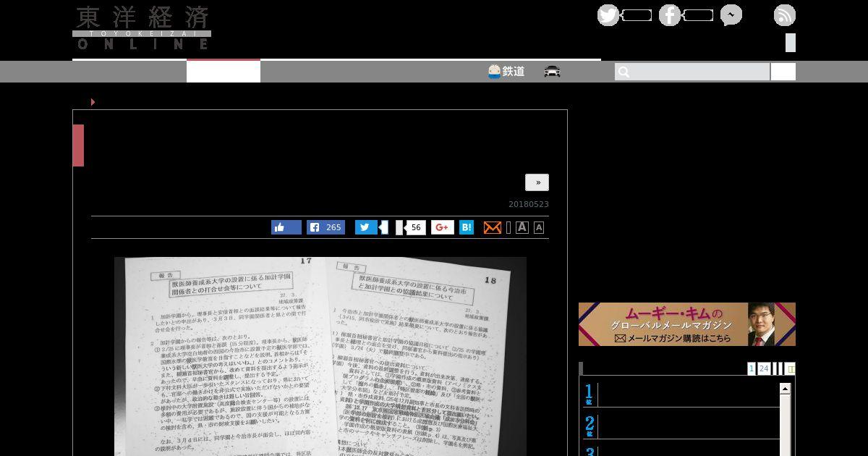Viewport: 868px width, 456px height.
Task: Click the Facebook Like thumbs-up button
Action: coord(286,227)
